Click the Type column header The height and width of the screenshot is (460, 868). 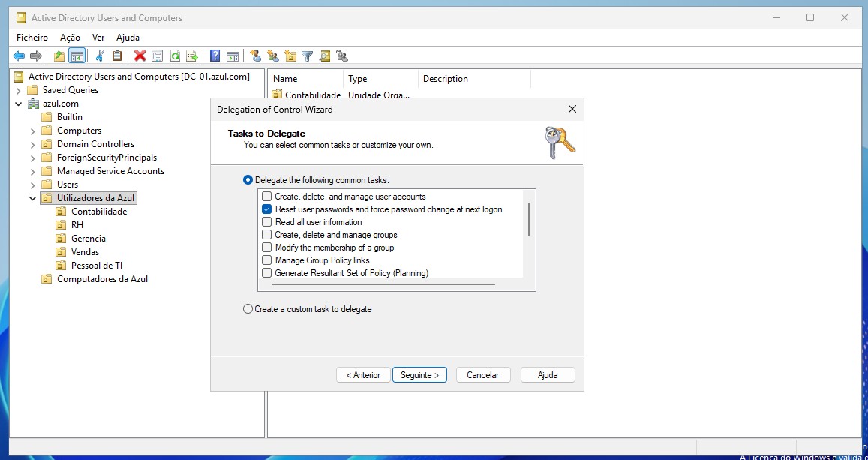pyautogui.click(x=381, y=79)
